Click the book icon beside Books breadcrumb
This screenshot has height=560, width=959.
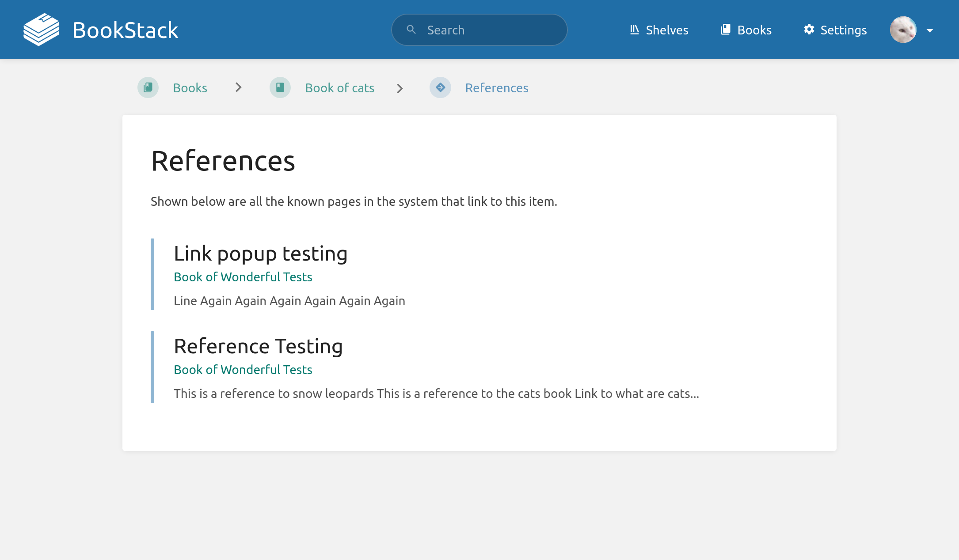[148, 87]
